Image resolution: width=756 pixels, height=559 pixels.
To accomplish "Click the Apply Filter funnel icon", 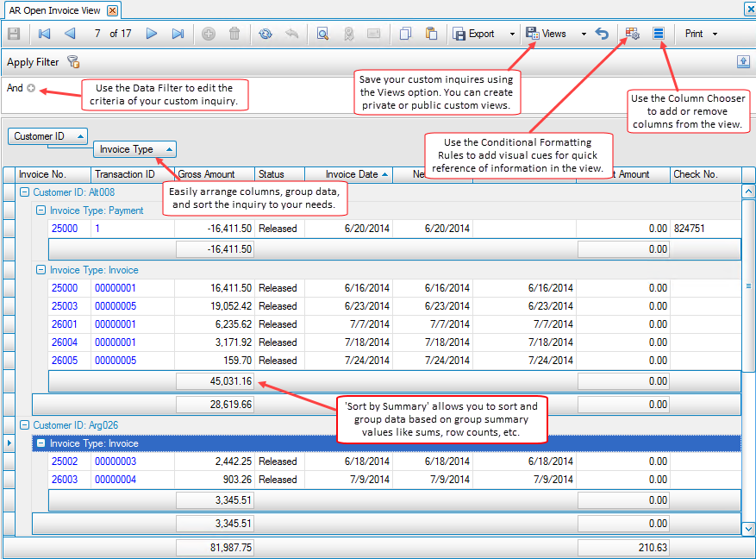I will 73,62.
